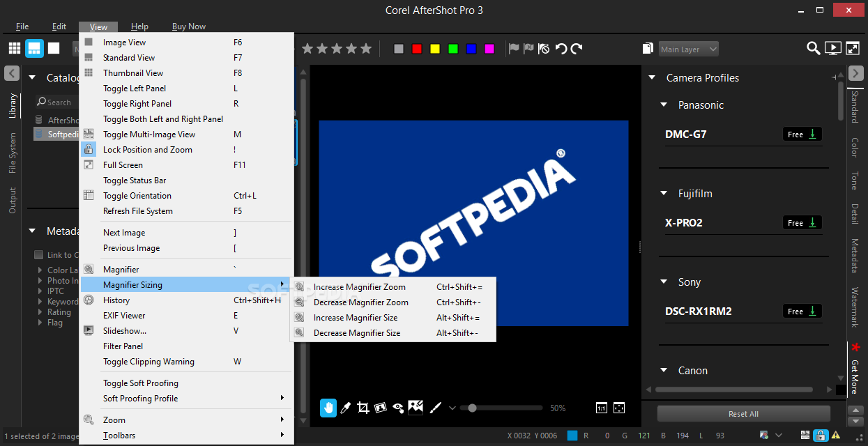Toggle Left Panel from View menu

[186, 89]
